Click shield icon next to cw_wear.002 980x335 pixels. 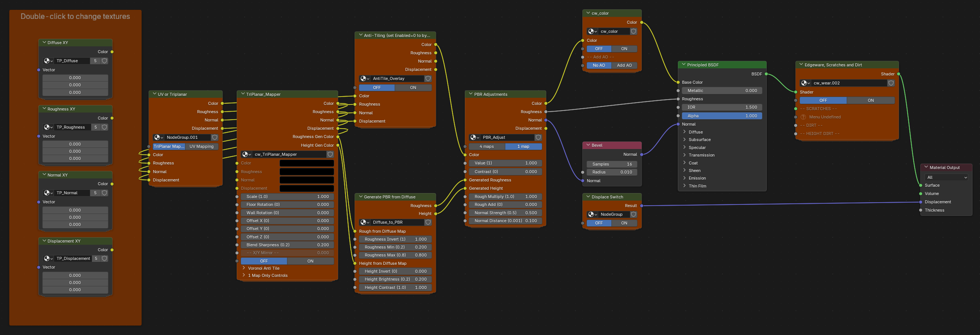coord(891,83)
